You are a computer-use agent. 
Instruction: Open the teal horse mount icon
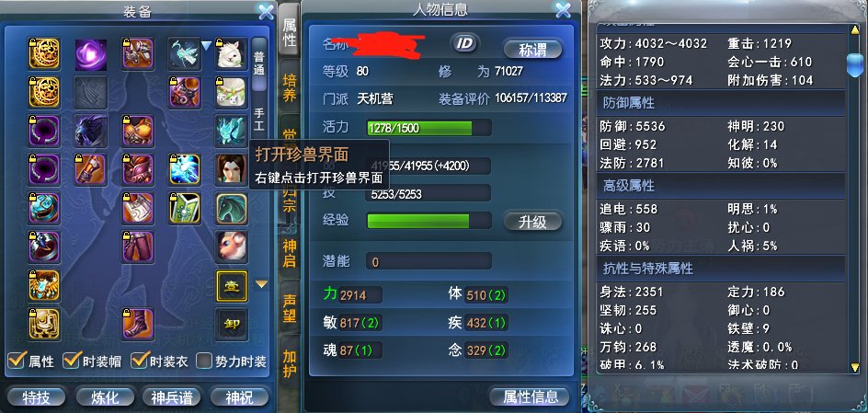tap(232, 208)
